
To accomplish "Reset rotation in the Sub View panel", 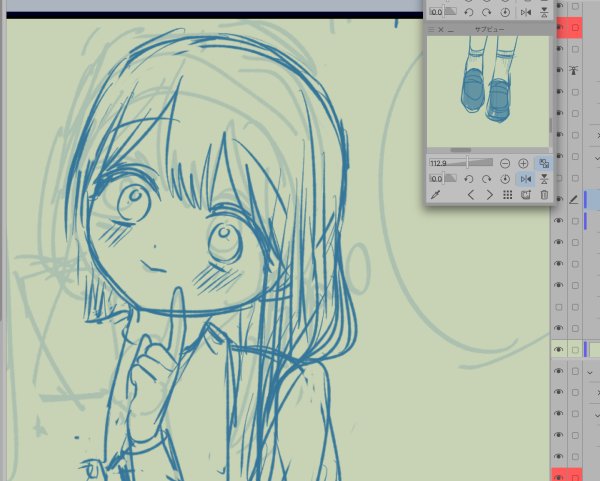I will (505, 178).
